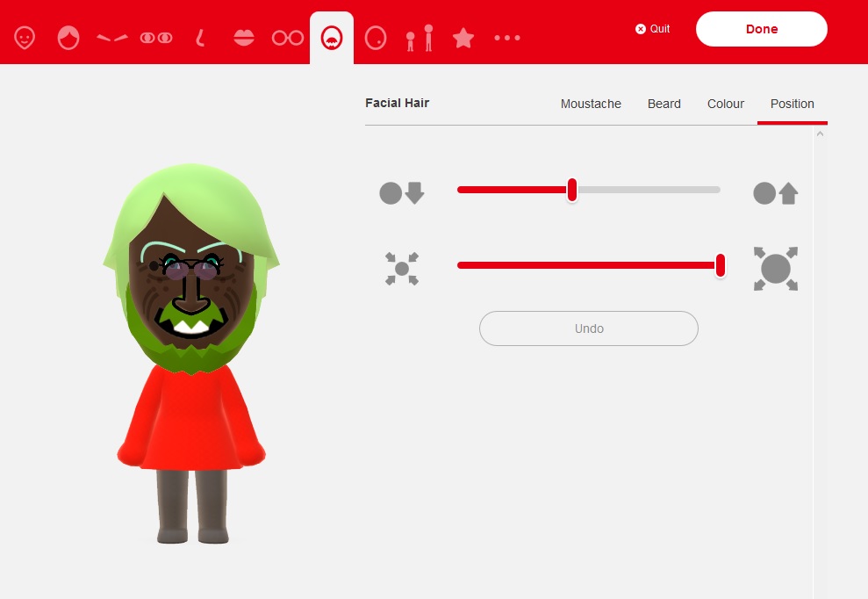Click the scroll-up arrow of the panel
This screenshot has width=868, height=599.
click(820, 134)
